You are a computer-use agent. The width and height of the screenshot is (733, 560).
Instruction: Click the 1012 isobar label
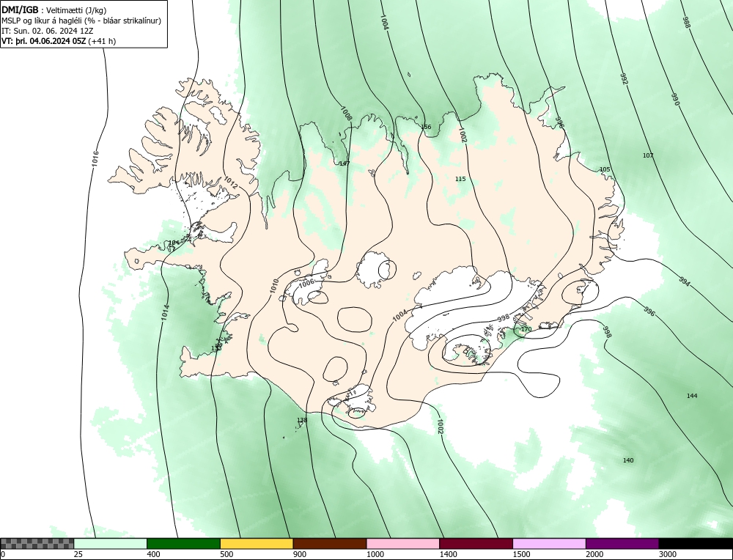coord(230,183)
